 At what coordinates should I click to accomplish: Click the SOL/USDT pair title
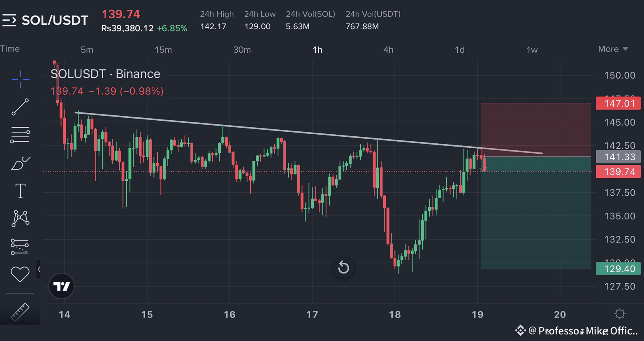coord(55,20)
